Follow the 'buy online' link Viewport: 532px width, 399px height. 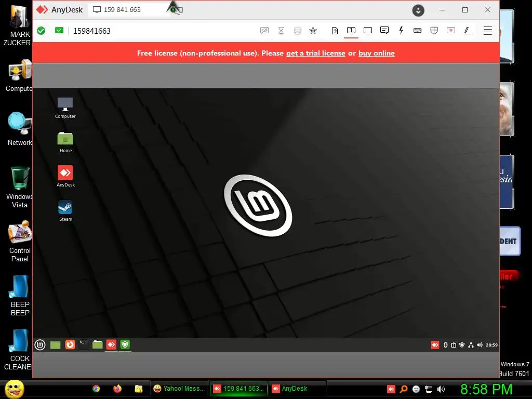376,54
